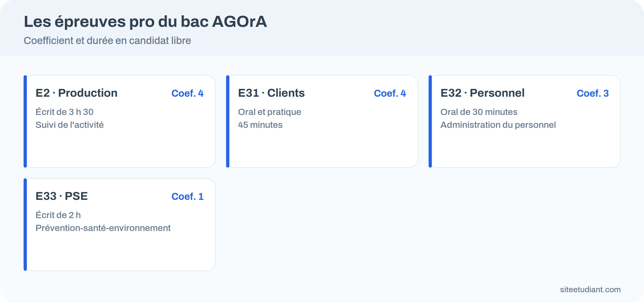This screenshot has height=303, width=644.
Task: Click 'Coef. 3' on the E32 Personnel card
Action: 593,93
